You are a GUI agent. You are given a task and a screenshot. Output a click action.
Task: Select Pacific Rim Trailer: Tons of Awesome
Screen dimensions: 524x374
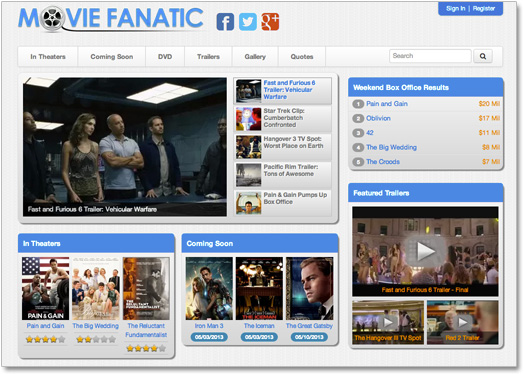(x=283, y=175)
